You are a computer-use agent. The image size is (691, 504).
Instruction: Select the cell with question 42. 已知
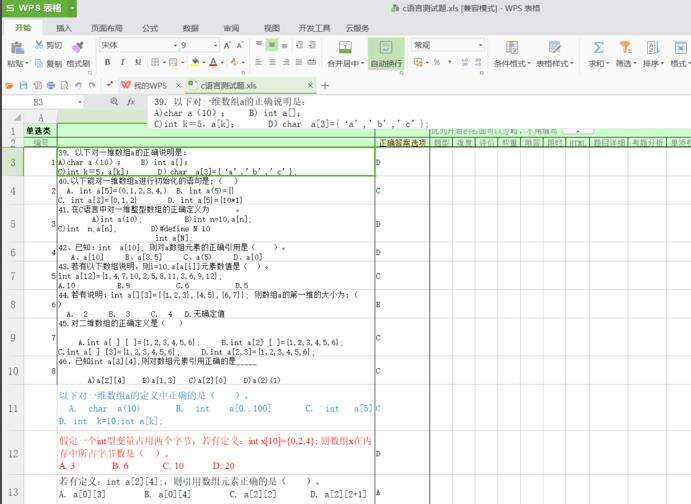(216, 252)
